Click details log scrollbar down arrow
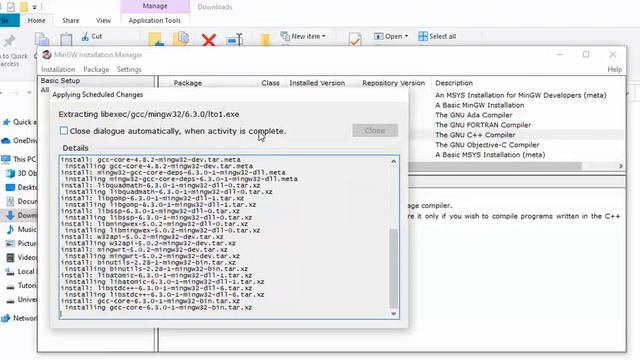 point(393,313)
